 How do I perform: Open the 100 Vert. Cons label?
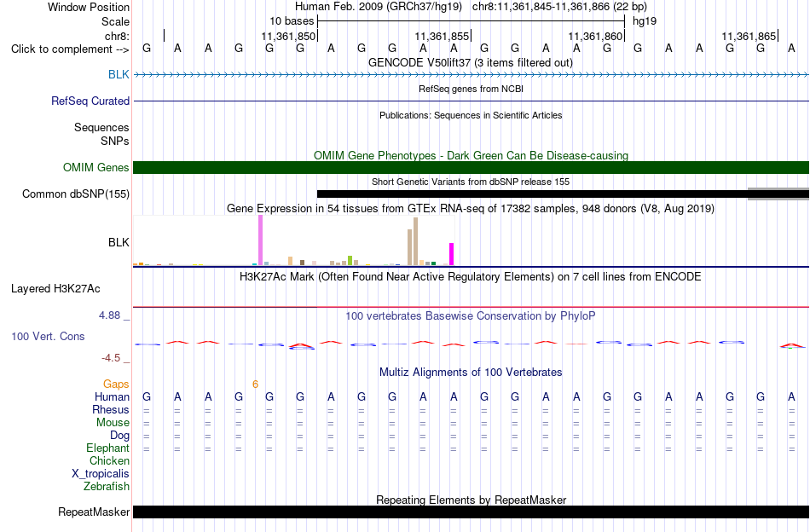pyautogui.click(x=48, y=336)
